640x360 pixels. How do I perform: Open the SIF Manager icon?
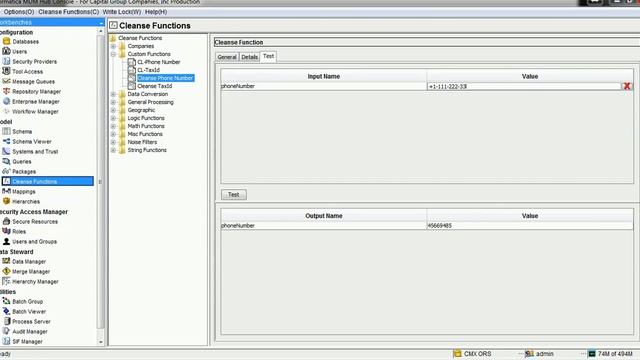[7, 341]
